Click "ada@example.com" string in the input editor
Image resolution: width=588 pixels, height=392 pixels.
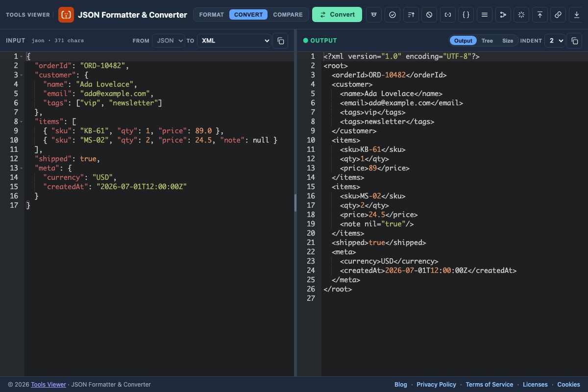pos(115,94)
